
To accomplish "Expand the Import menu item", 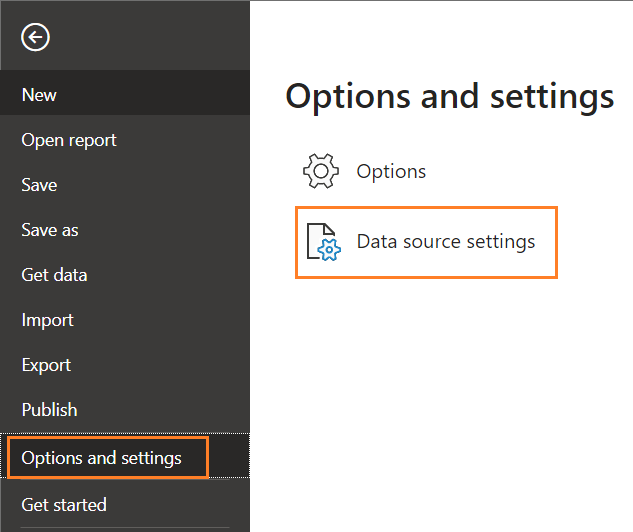I will [x=47, y=320].
